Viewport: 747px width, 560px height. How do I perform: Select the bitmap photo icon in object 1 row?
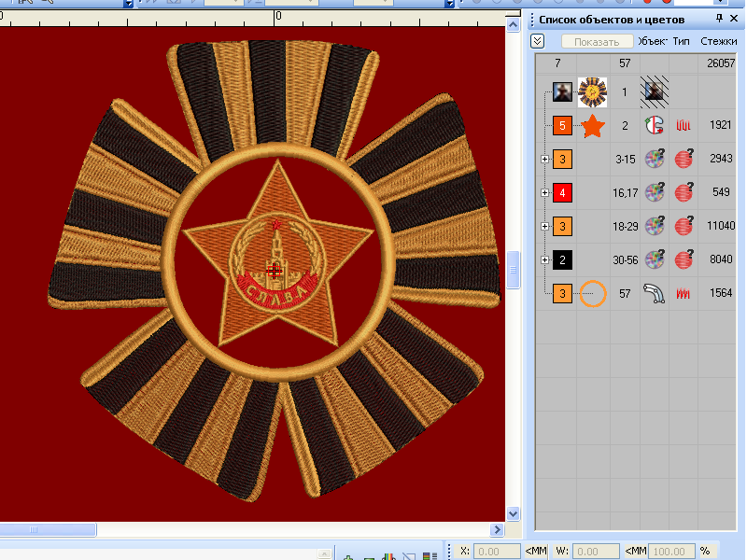562,91
